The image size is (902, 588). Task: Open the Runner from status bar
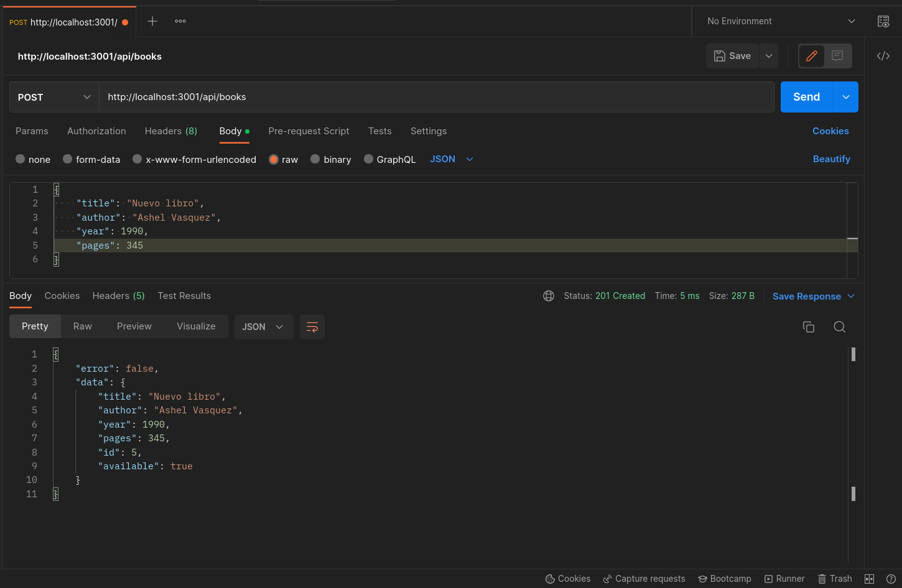click(x=784, y=579)
